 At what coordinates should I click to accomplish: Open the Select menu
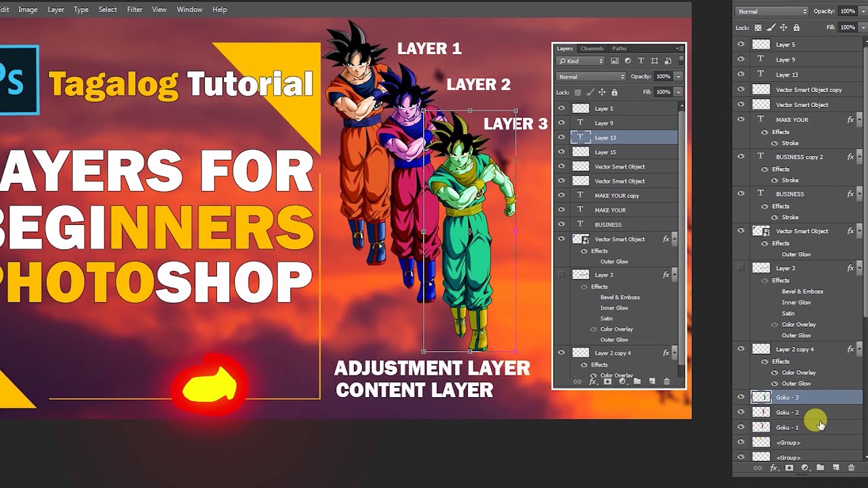pyautogui.click(x=108, y=9)
